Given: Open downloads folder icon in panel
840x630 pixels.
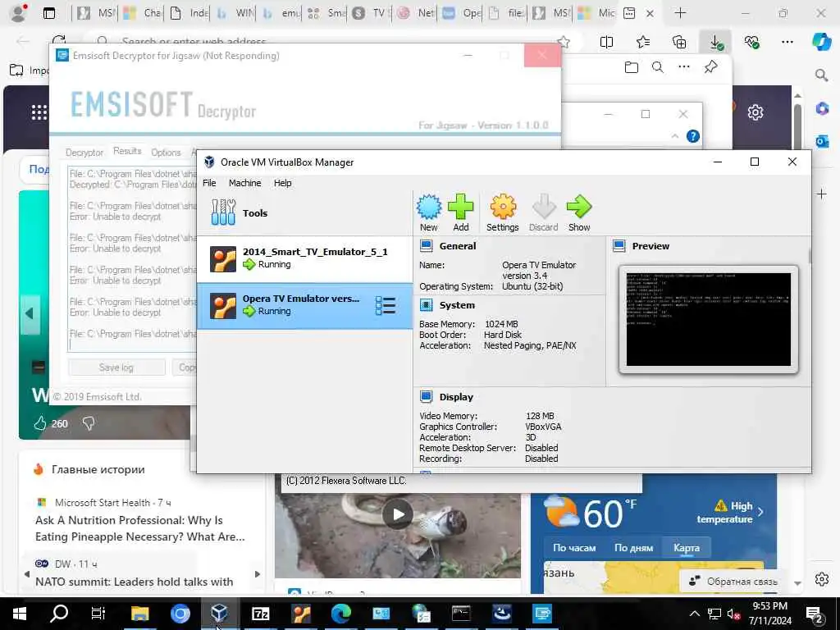Looking at the screenshot, I should coord(632,67).
